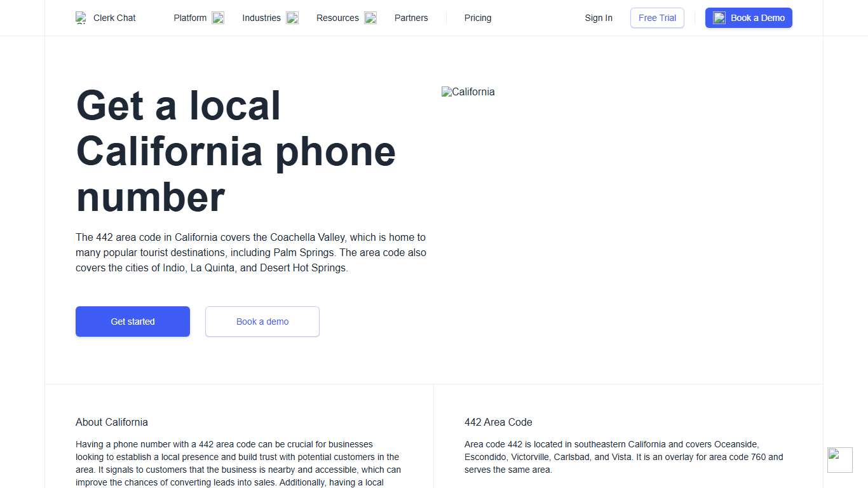Screen dimensions: 868x488
Task: Click the small image icon beside Platform
Action: click(218, 18)
